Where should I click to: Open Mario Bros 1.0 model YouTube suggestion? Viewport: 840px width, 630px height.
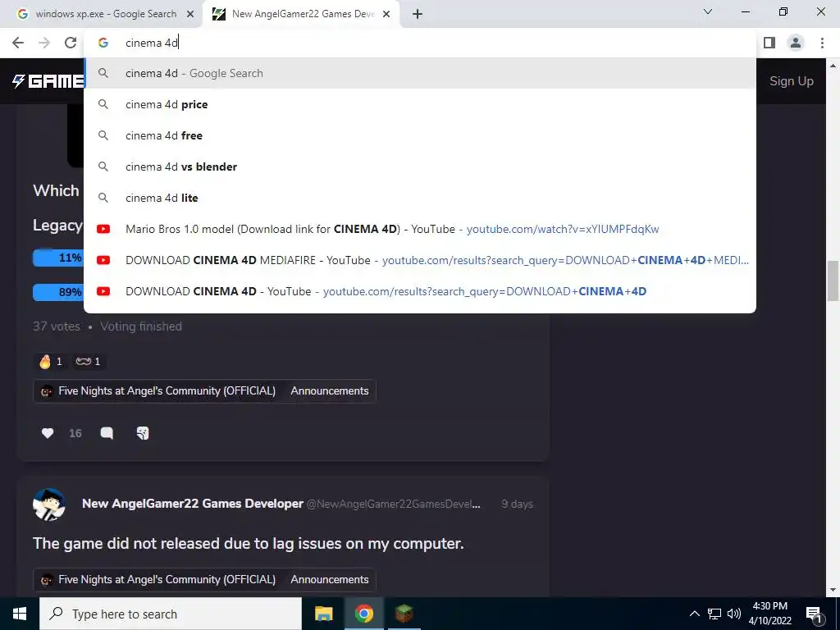coord(420,229)
